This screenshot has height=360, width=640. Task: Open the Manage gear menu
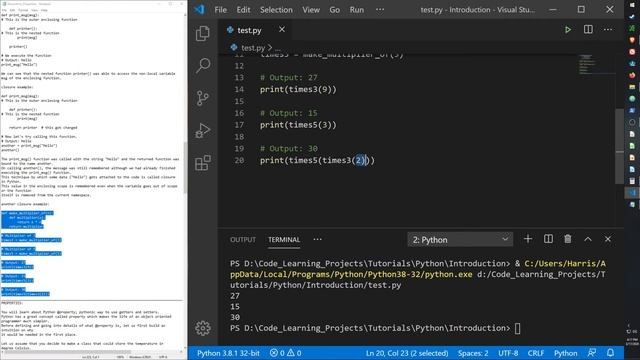[x=203, y=328]
